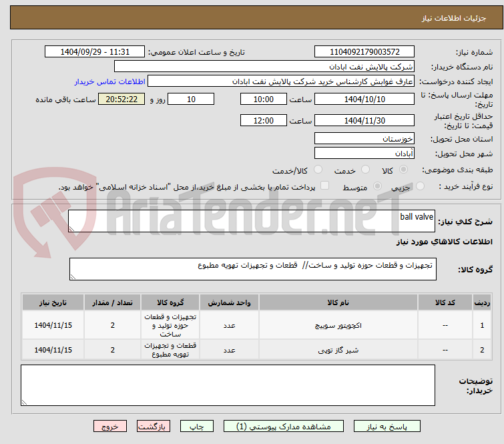The image size is (504, 444).
Task: Select the خدمت radio button
Action: coord(365,170)
